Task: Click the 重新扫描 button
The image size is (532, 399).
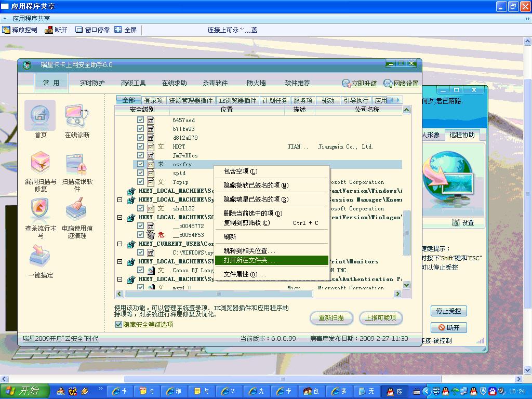Action: (x=331, y=318)
